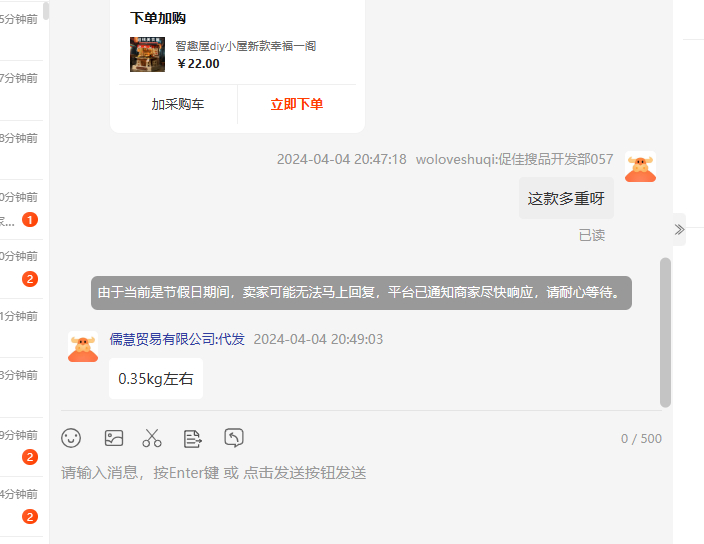Select message bubble 这款多重呀
704x544 pixels.
566,198
